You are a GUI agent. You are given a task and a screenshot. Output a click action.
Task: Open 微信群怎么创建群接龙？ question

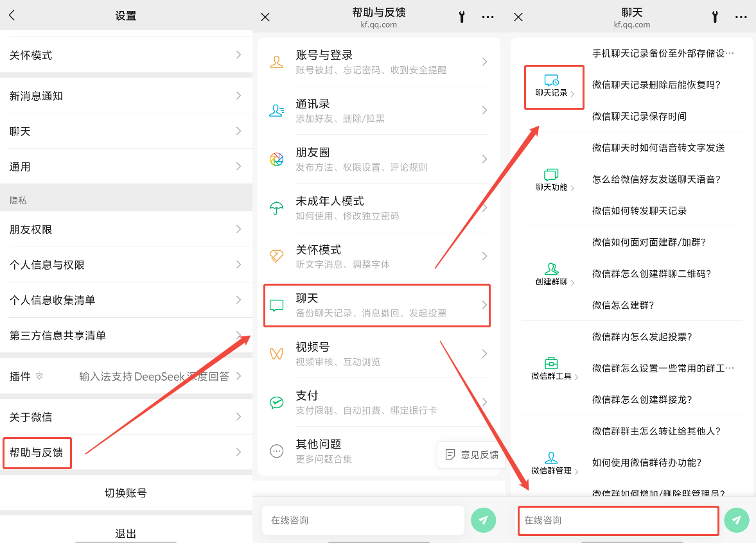642,399
